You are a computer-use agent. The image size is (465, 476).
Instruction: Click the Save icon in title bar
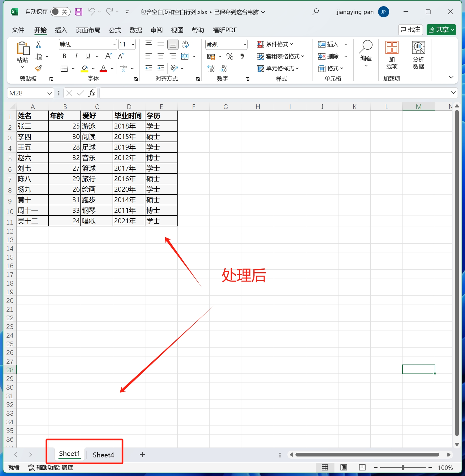[x=79, y=12]
